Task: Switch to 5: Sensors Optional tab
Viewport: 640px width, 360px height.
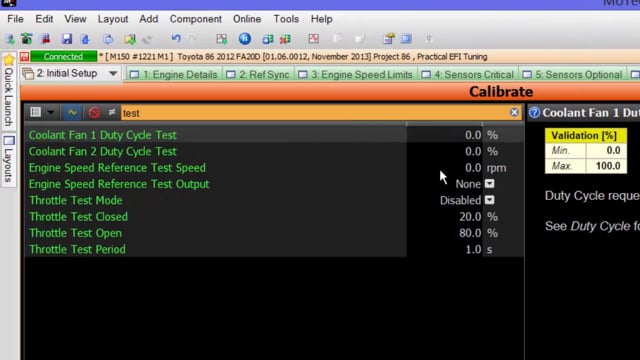Action: [x=572, y=75]
